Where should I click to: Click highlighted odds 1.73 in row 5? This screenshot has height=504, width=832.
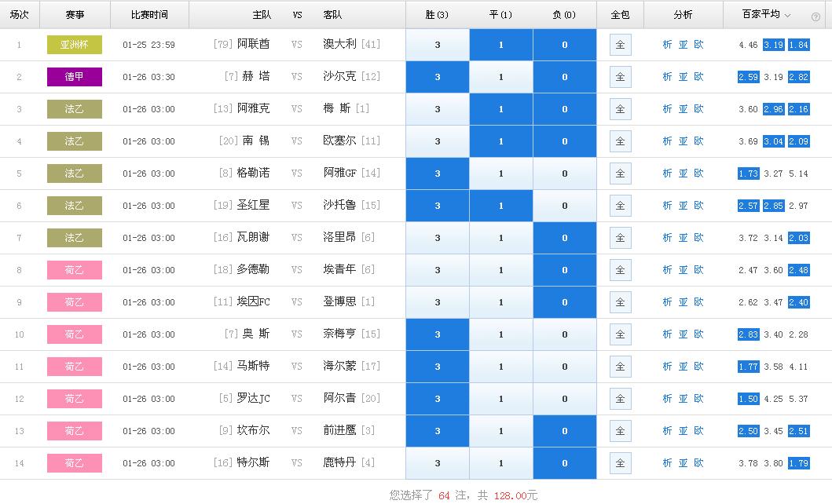748,173
